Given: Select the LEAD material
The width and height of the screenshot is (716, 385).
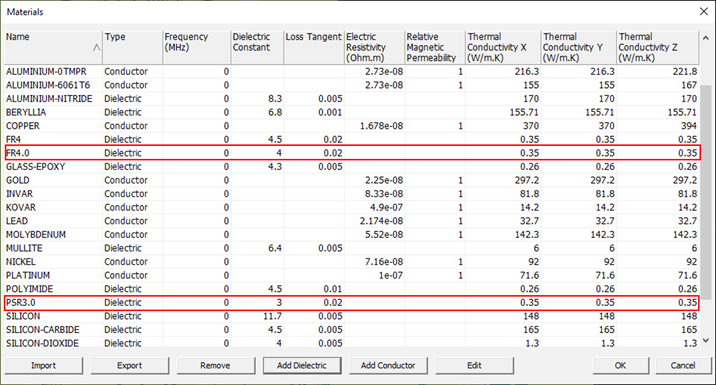Looking at the screenshot, I should click(352, 221).
